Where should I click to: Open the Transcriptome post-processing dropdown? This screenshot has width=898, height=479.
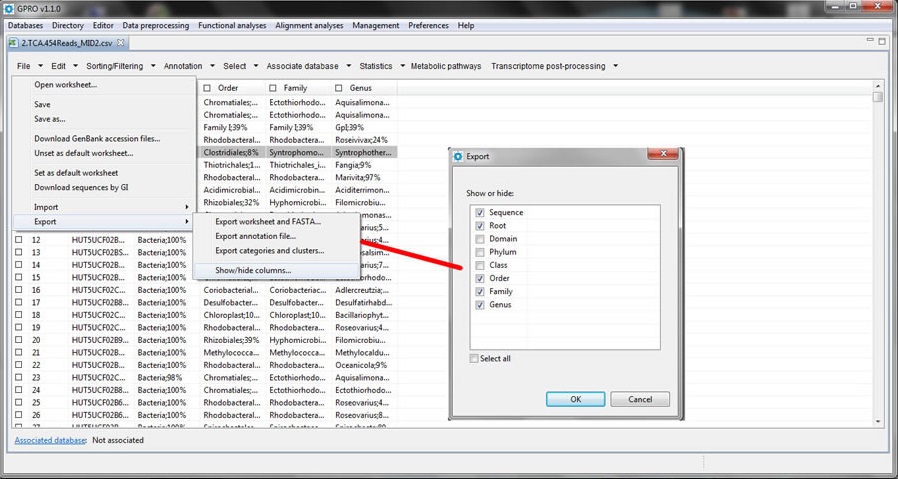tap(615, 67)
